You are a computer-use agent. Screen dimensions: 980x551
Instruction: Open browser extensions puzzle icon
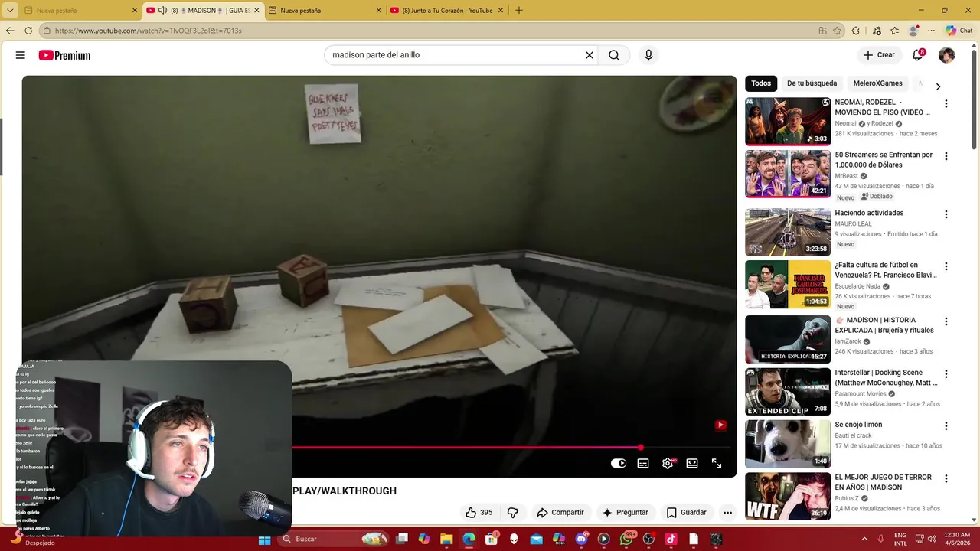856,31
